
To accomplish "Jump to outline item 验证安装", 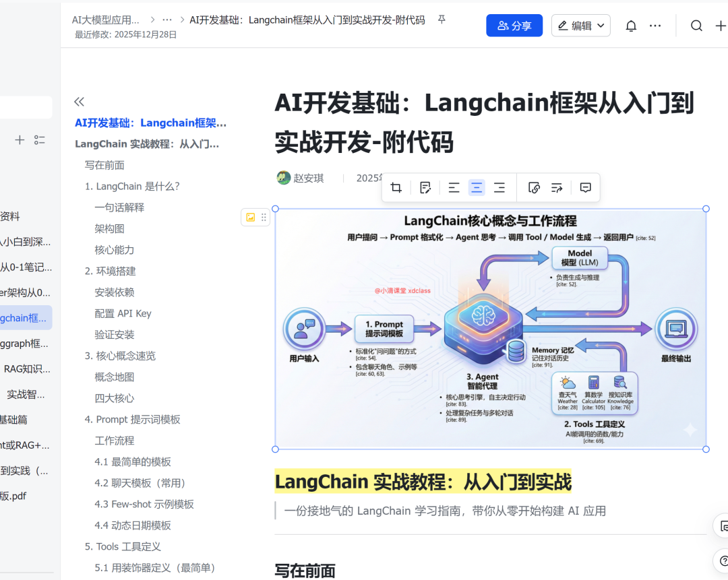I will pos(114,335).
